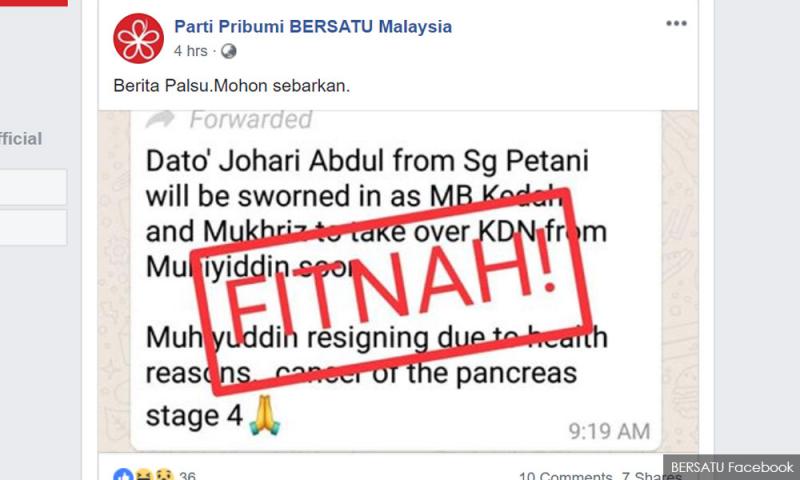The height and width of the screenshot is (480, 800).
Task: Click the Berita Palsu.Mohon sebarkan caption
Action: 232,86
